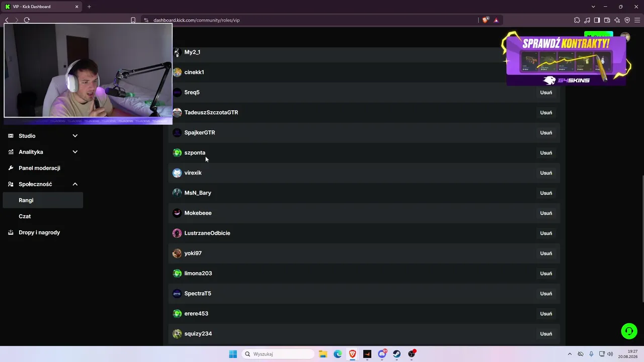Close the VIP - Kick Dashboard tab
644x362 pixels.
pyautogui.click(x=77, y=7)
